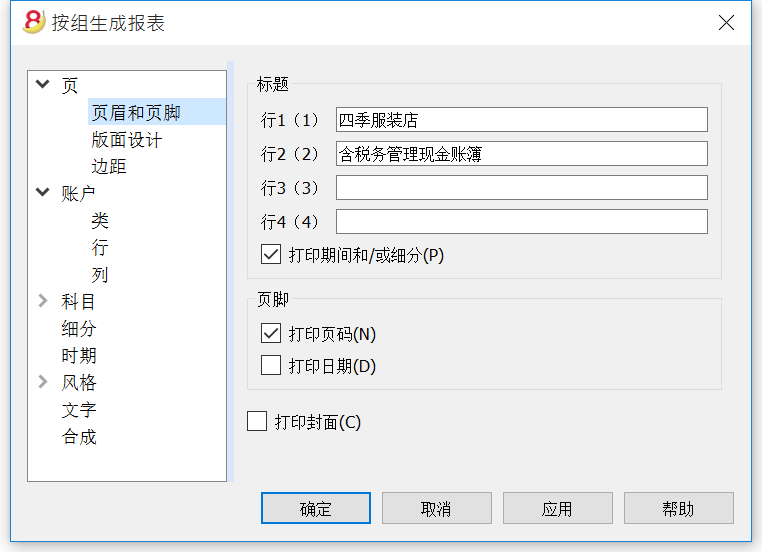Click the 行3 title input field
Viewport: 762px width, 552px height.
point(521,188)
